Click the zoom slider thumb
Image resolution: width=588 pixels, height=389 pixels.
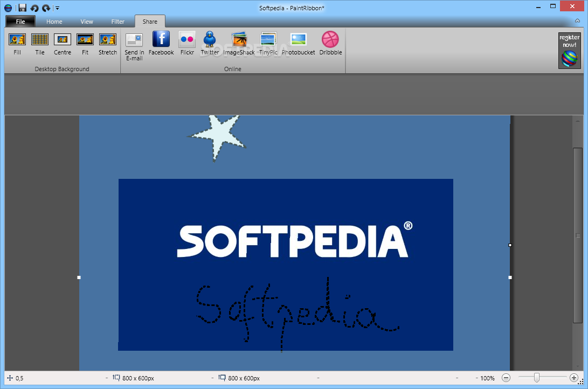(x=537, y=377)
